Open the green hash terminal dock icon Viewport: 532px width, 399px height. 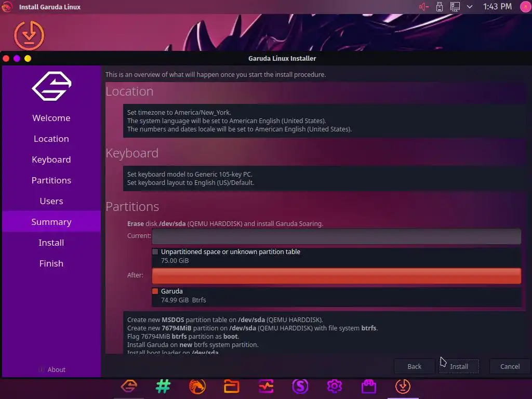coord(163,386)
